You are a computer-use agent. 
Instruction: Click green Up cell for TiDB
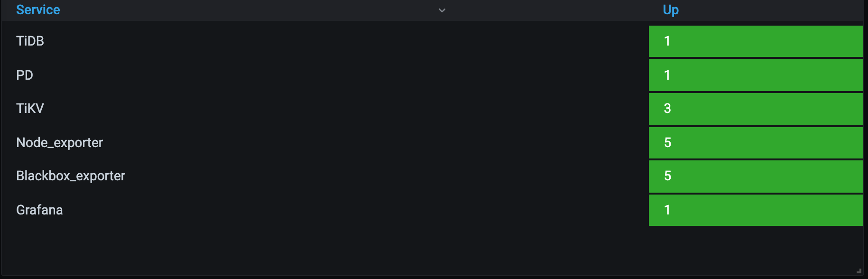[756, 41]
